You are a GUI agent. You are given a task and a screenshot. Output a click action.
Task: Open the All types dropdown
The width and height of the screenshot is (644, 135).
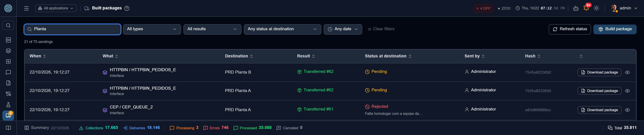[152, 29]
